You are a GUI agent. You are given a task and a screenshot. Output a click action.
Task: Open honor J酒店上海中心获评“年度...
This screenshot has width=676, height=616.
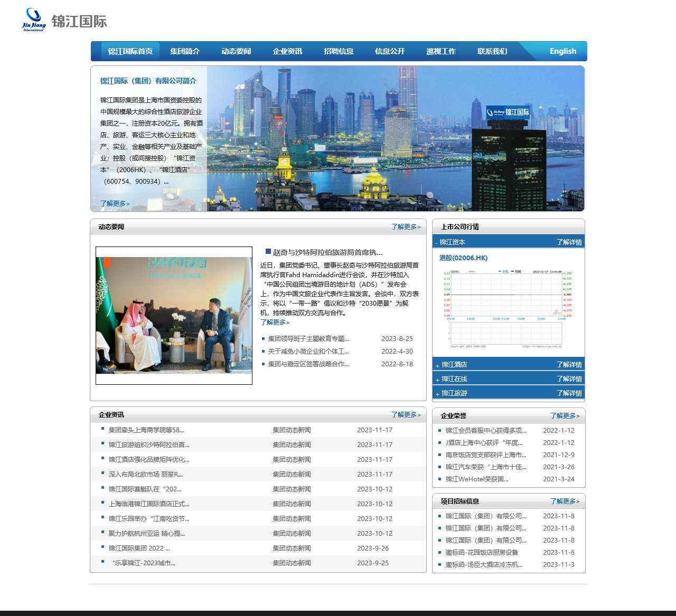[x=484, y=443]
